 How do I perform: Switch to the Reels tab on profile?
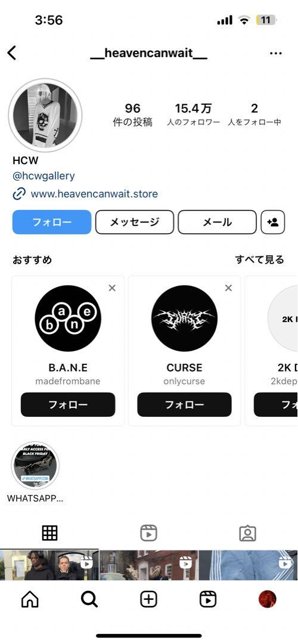pos(148,533)
